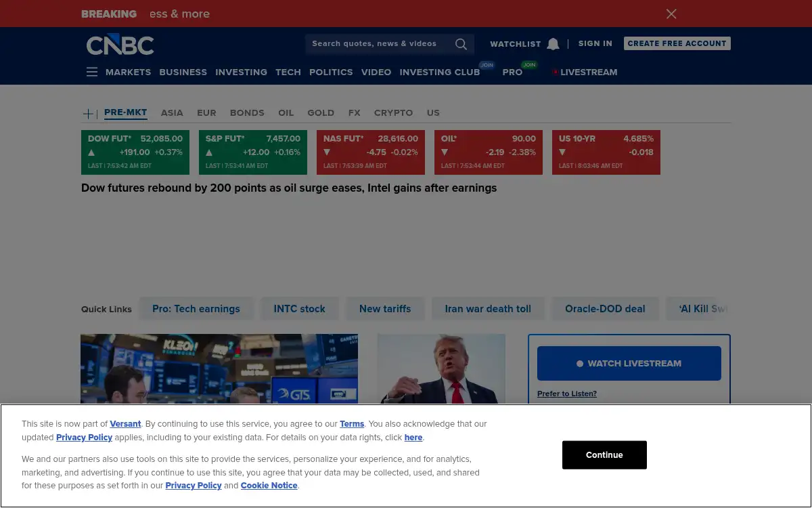Click the BREAKING label in banner

pos(109,14)
